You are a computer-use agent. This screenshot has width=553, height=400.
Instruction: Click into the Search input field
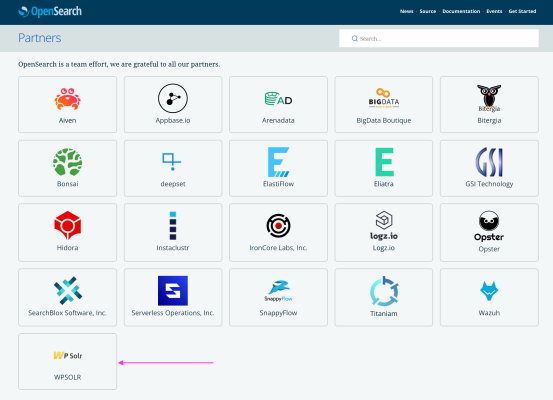coord(439,38)
